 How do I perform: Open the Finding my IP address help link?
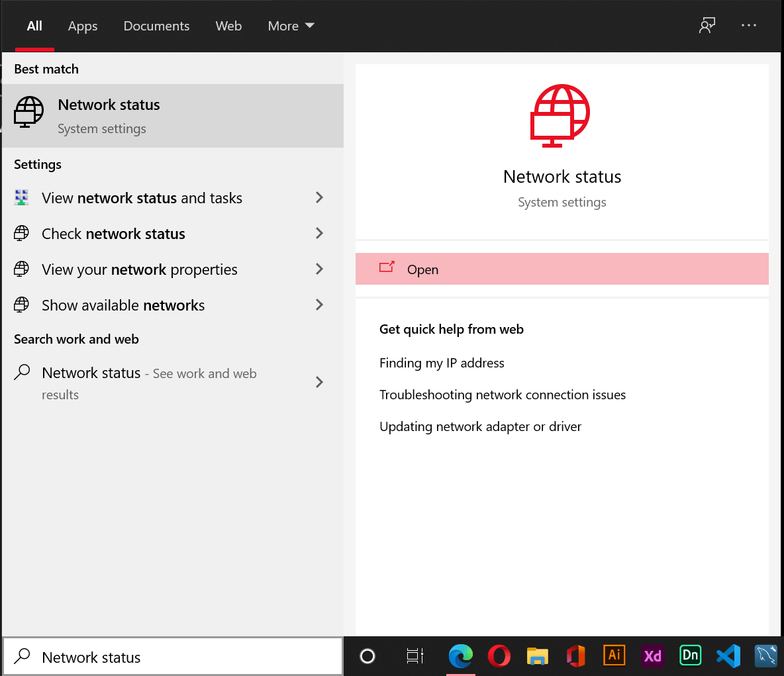coord(442,363)
